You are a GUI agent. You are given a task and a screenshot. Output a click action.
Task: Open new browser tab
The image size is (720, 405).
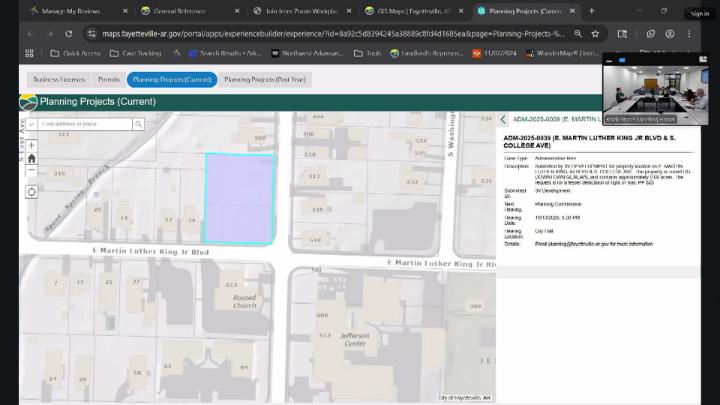[592, 11]
